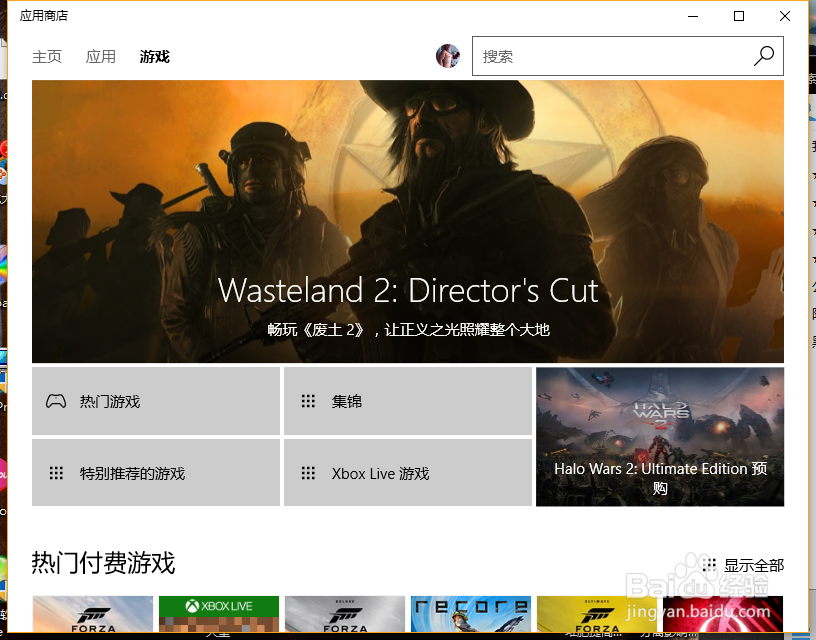Viewport: 816px width, 640px height.
Task: Click the gamepad icon on 热门游戏 tile
Action: [56, 401]
